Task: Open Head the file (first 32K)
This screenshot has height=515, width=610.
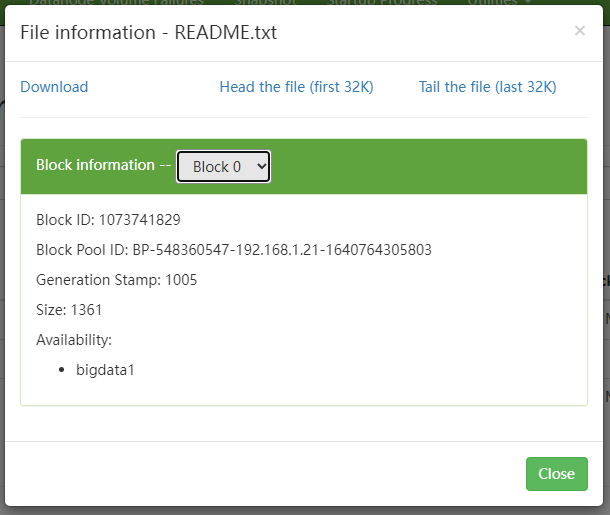Action: click(x=296, y=87)
